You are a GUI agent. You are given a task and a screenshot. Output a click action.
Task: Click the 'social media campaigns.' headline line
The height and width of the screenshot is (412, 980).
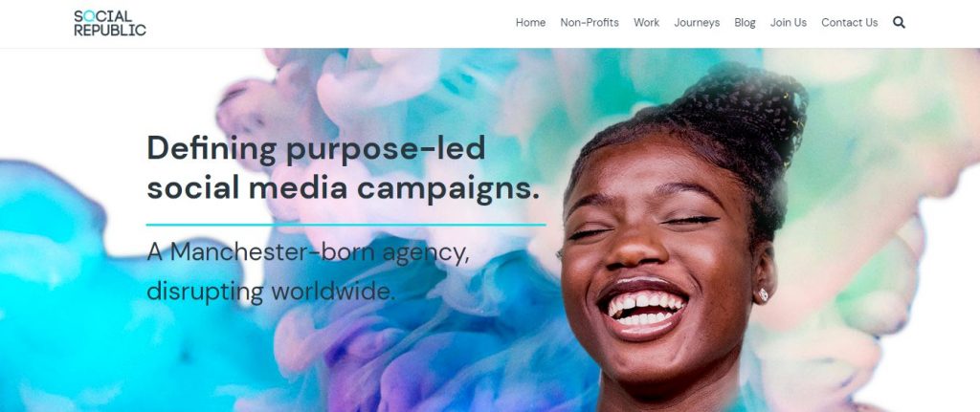click(x=344, y=188)
